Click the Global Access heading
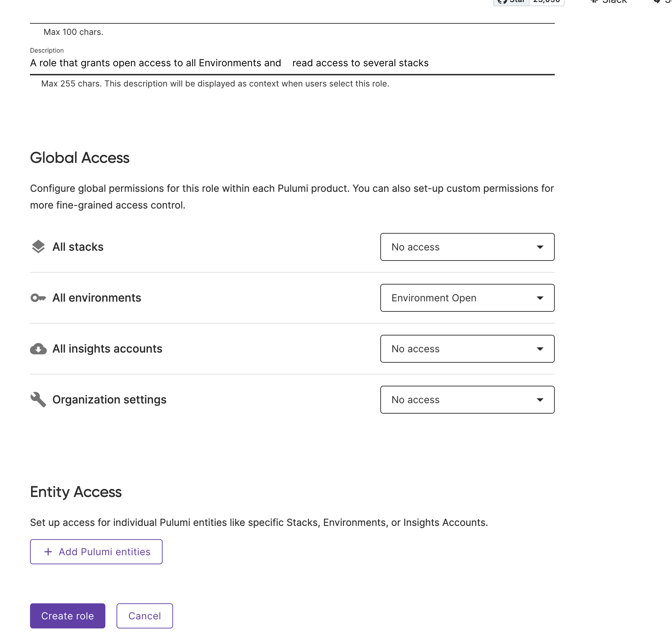Screen dimensions: 672x641 pyautogui.click(x=80, y=158)
